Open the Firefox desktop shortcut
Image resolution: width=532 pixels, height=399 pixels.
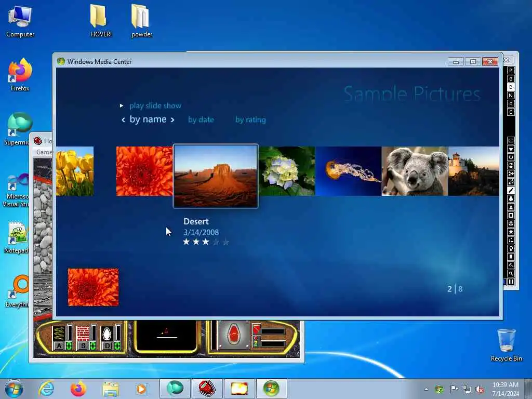coord(20,75)
